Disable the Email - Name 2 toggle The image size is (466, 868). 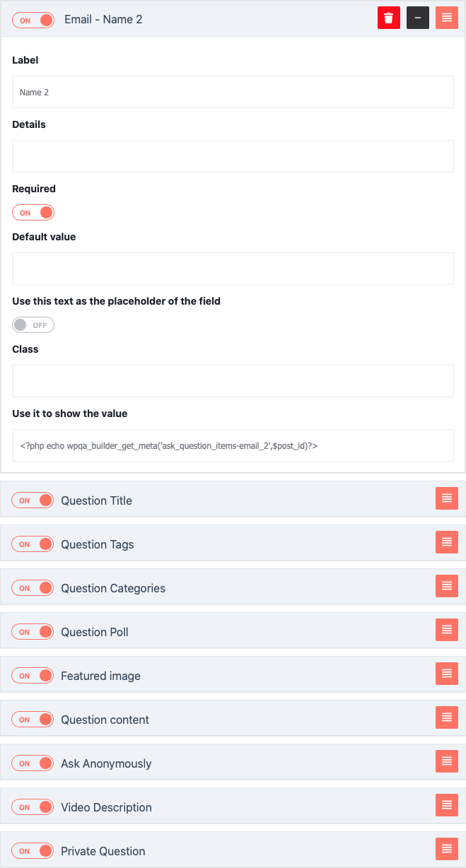pos(33,20)
